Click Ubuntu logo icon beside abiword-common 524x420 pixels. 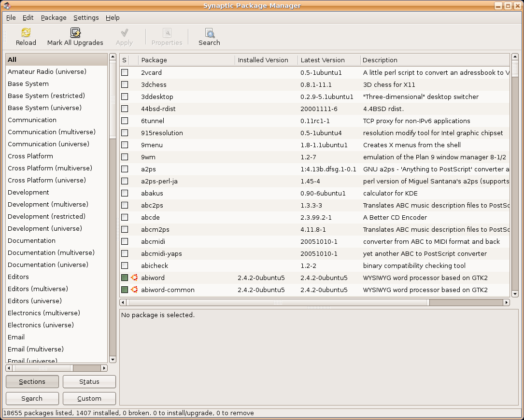(134, 289)
